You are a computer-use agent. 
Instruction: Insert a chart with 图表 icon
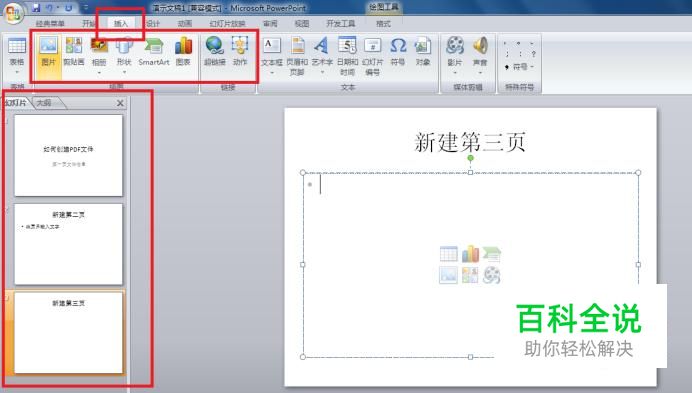tap(183, 45)
